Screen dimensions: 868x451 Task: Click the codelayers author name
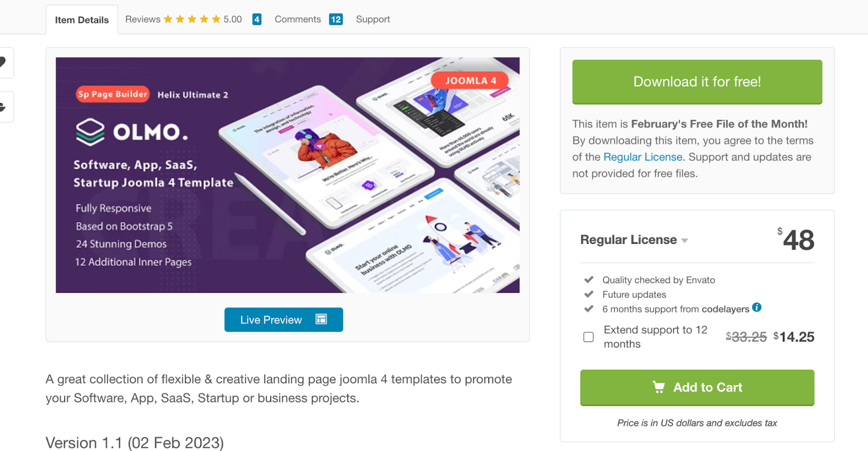click(725, 310)
